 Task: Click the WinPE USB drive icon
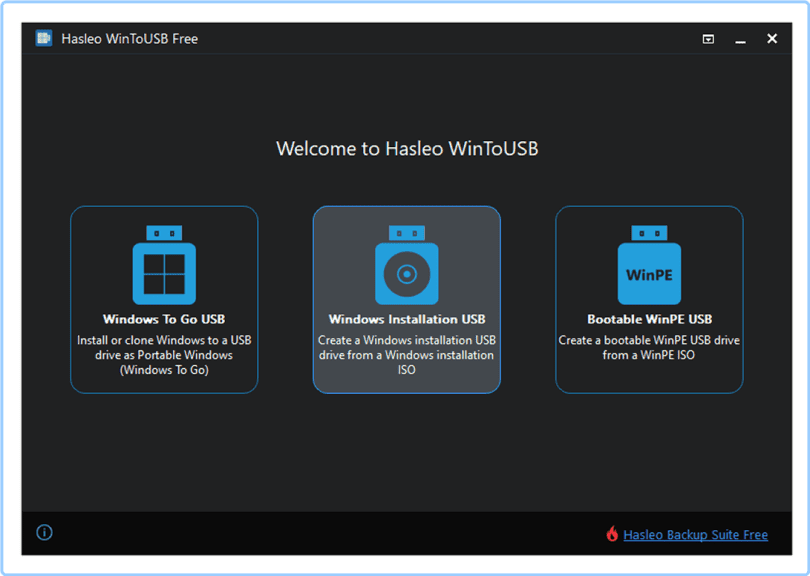(649, 265)
